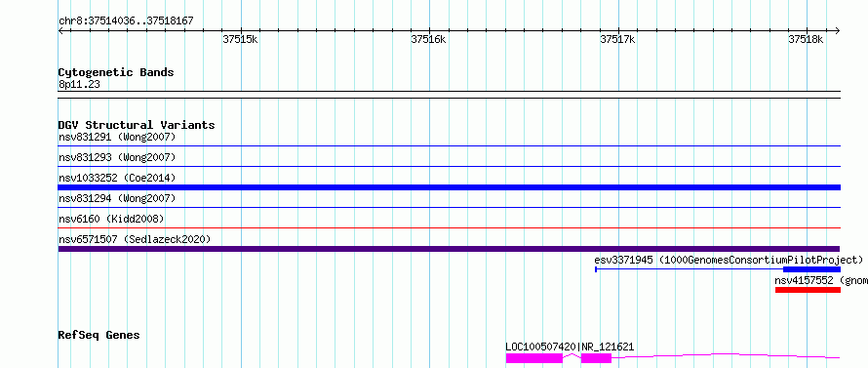Click the left arrowhead of the ruler
868x368 pixels.
(x=61, y=31)
